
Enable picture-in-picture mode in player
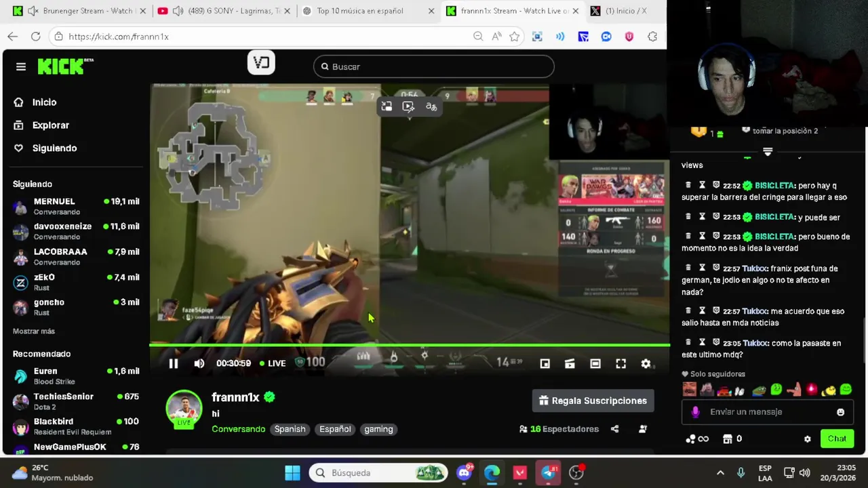[545, 364]
